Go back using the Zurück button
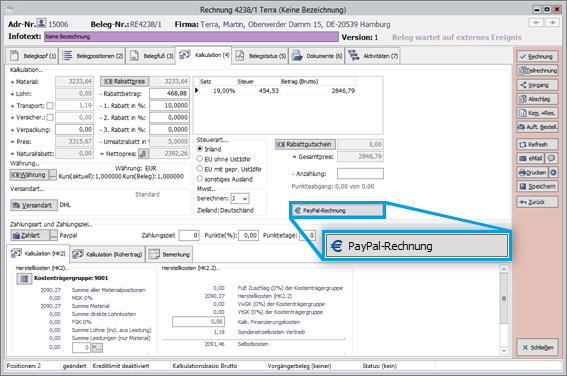Image resolution: width=567 pixels, height=376 pixels. pos(537,202)
